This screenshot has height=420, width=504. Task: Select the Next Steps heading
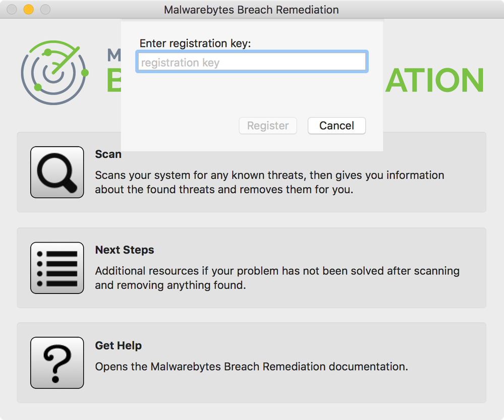125,250
